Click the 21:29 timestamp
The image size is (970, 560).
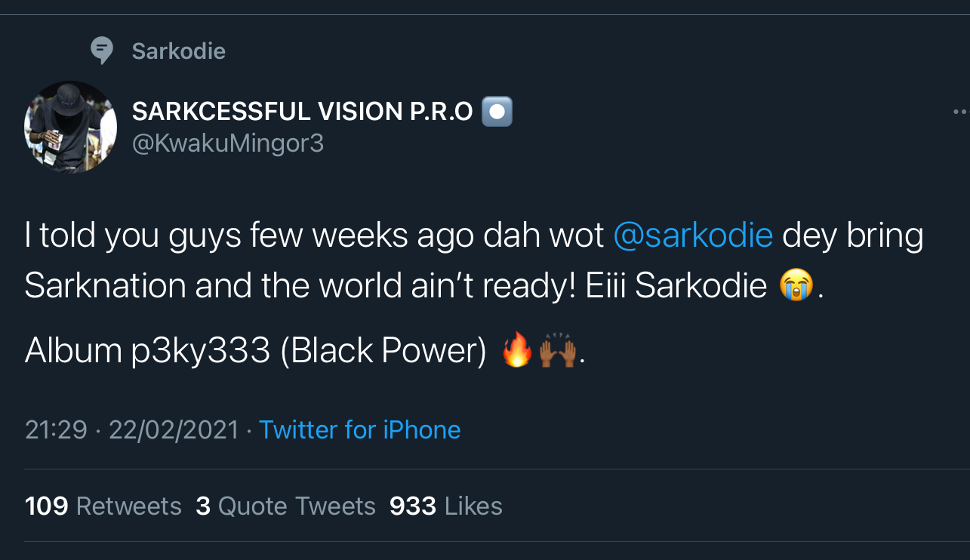[56, 429]
